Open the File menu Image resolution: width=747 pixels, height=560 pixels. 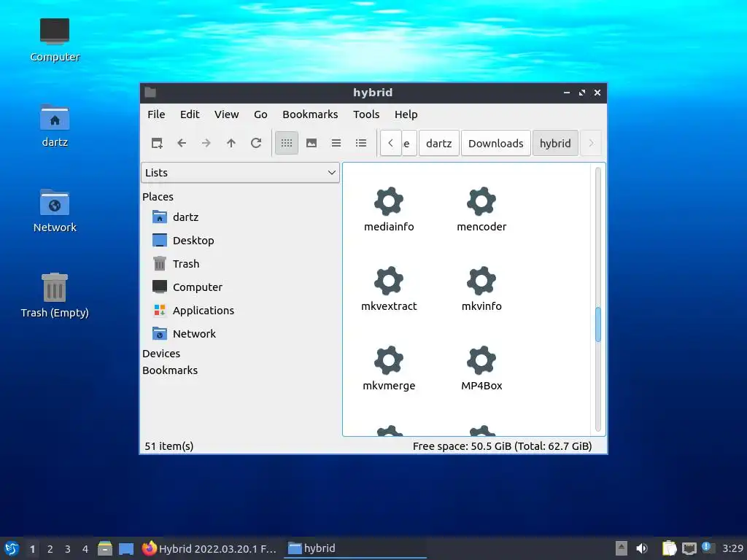click(156, 114)
